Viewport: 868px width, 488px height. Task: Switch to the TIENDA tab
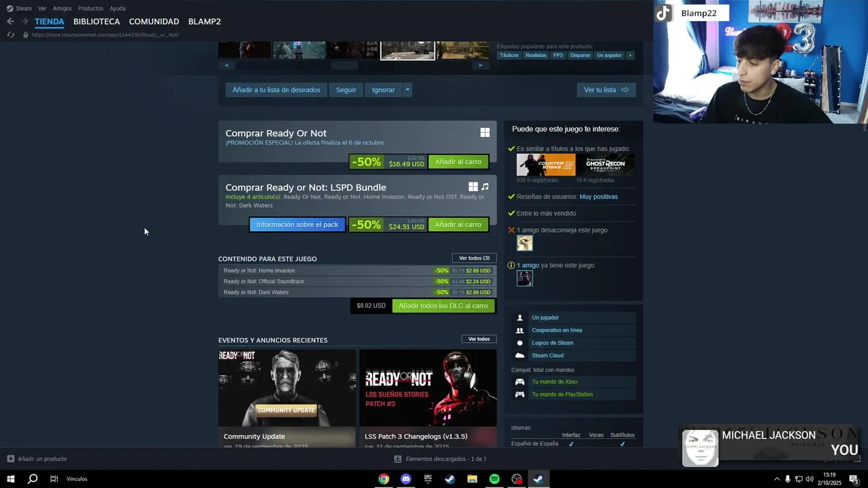point(50,22)
